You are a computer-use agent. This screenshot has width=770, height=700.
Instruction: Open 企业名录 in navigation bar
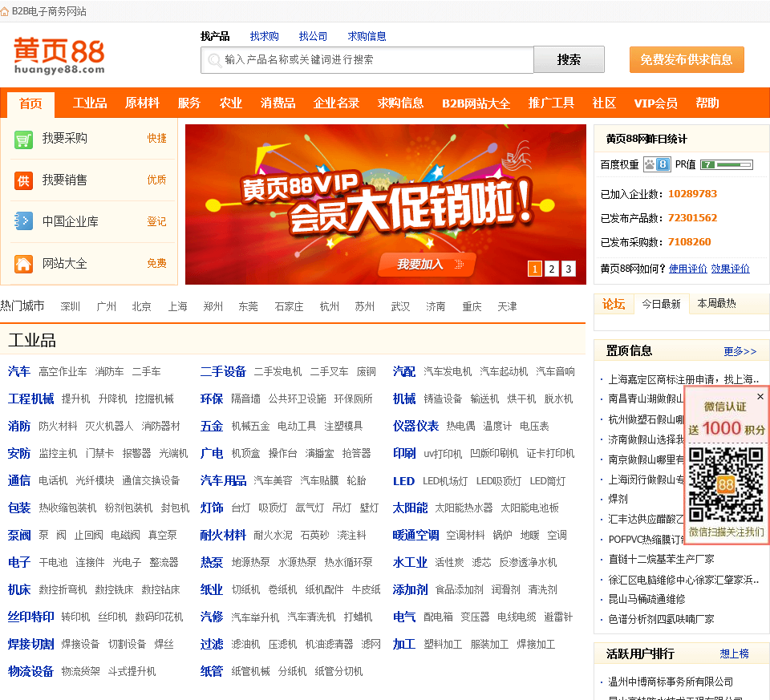(336, 103)
